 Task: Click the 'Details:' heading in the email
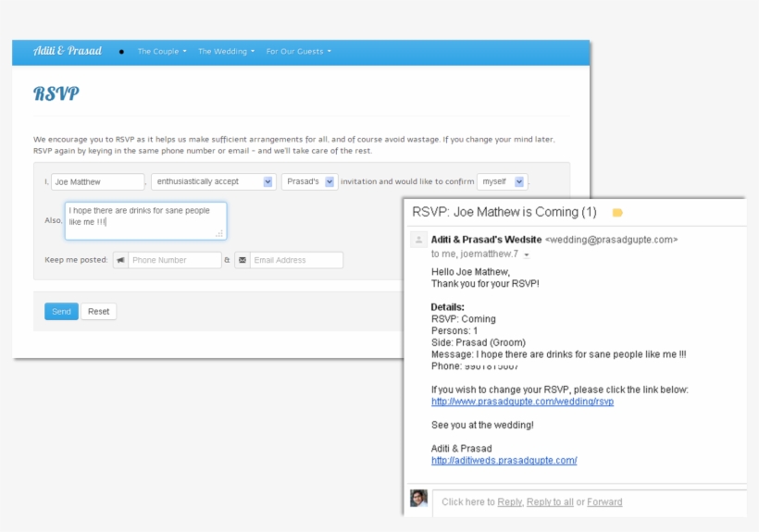(448, 307)
